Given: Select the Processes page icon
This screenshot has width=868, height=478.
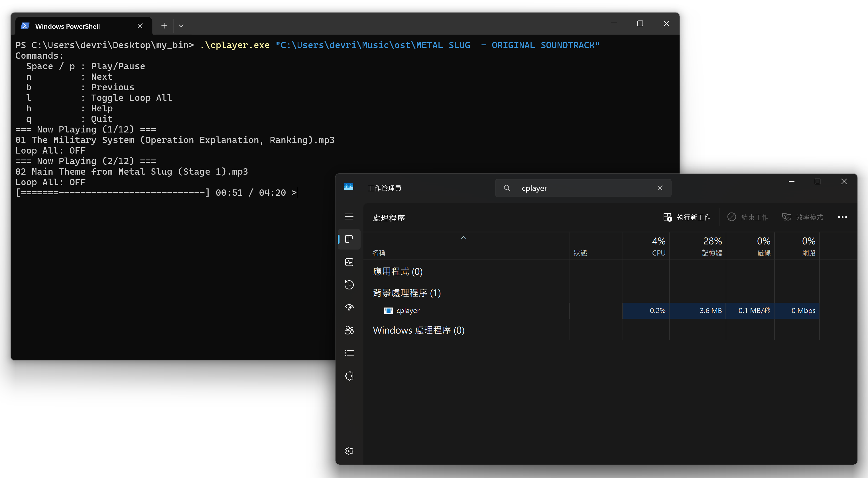Looking at the screenshot, I should 349,239.
